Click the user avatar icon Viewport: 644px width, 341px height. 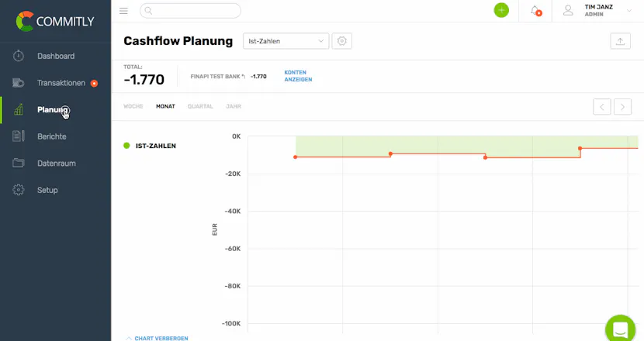pos(568,11)
